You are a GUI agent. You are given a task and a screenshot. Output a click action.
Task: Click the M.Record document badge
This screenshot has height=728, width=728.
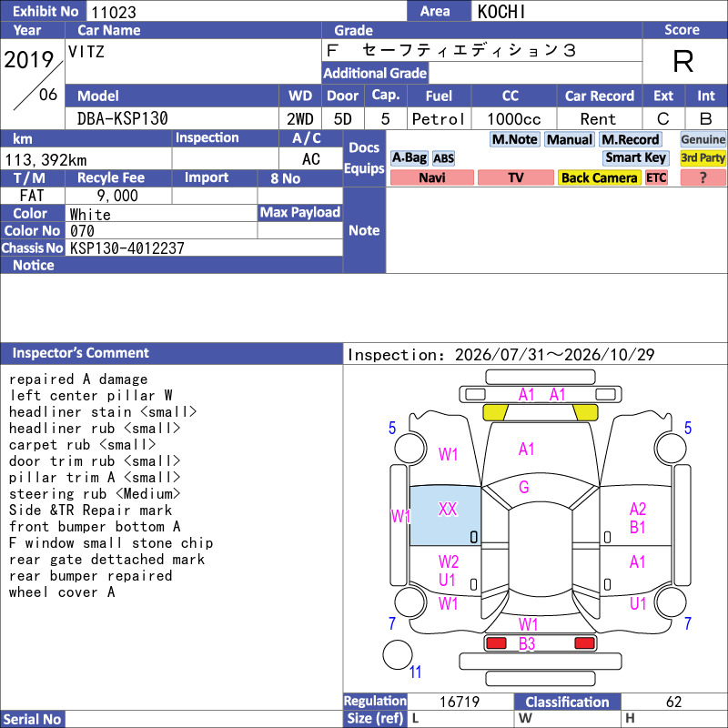(x=630, y=139)
